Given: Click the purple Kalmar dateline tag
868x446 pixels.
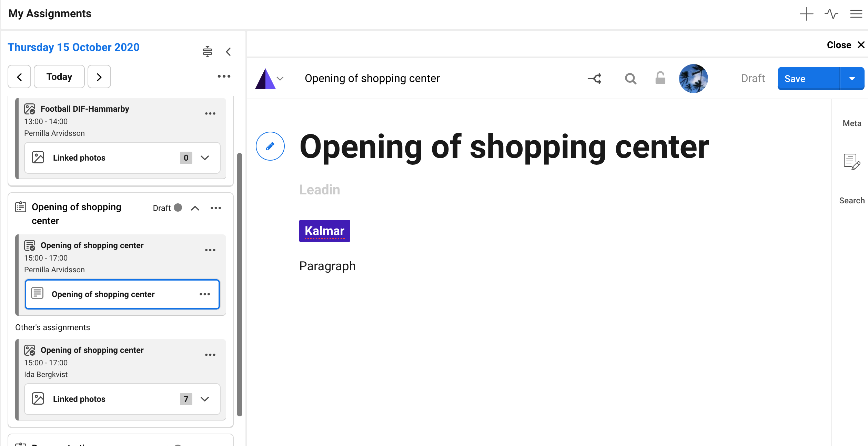Looking at the screenshot, I should (x=324, y=231).
